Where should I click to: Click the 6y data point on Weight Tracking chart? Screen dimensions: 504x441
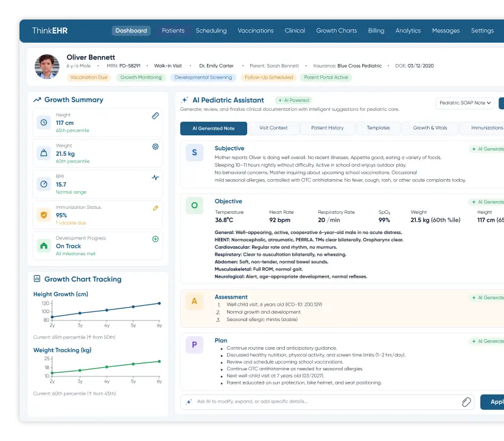(159, 362)
